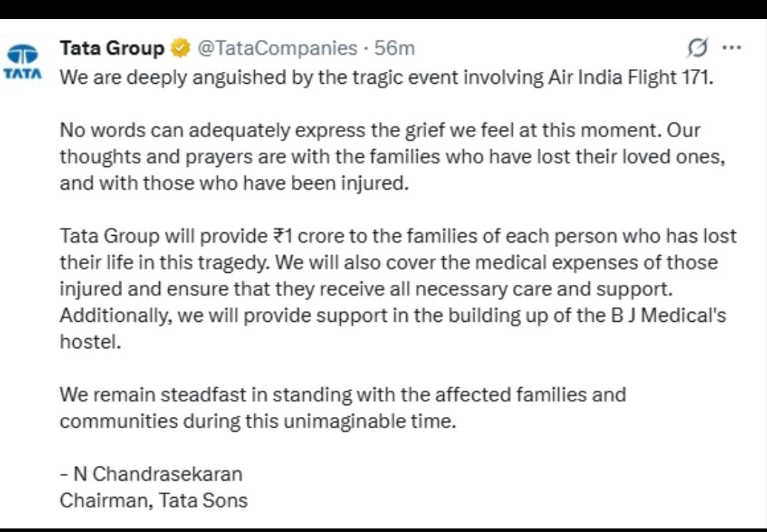Viewport: 767px width, 532px height.
Task: Open the Tata Group display name
Action: [111, 48]
